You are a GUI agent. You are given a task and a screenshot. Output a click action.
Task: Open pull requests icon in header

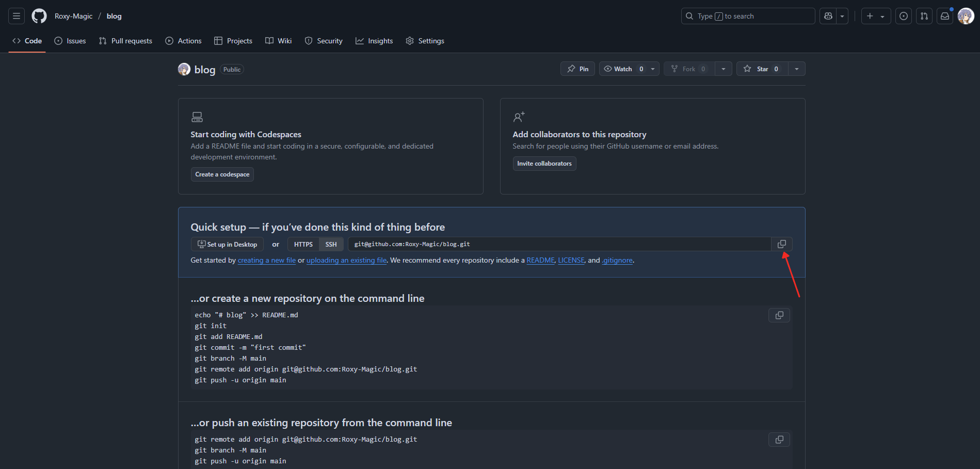coord(924,16)
